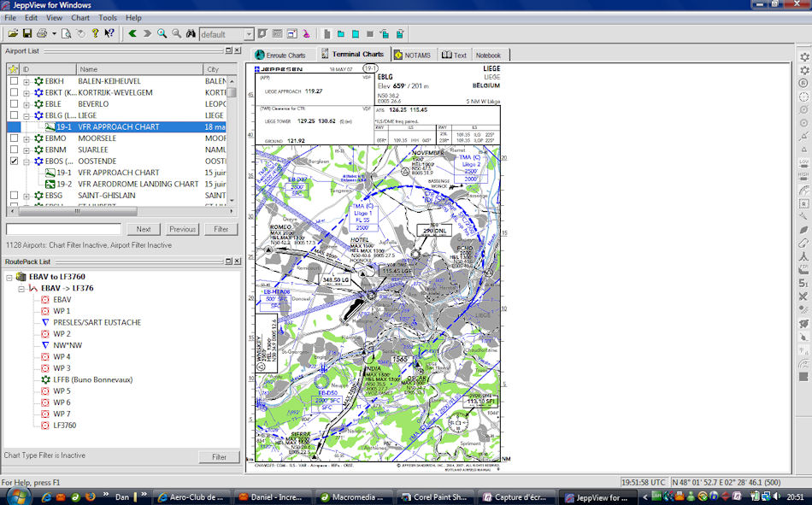Click the Next button under Airport List
The image size is (812, 505).
pyautogui.click(x=144, y=229)
